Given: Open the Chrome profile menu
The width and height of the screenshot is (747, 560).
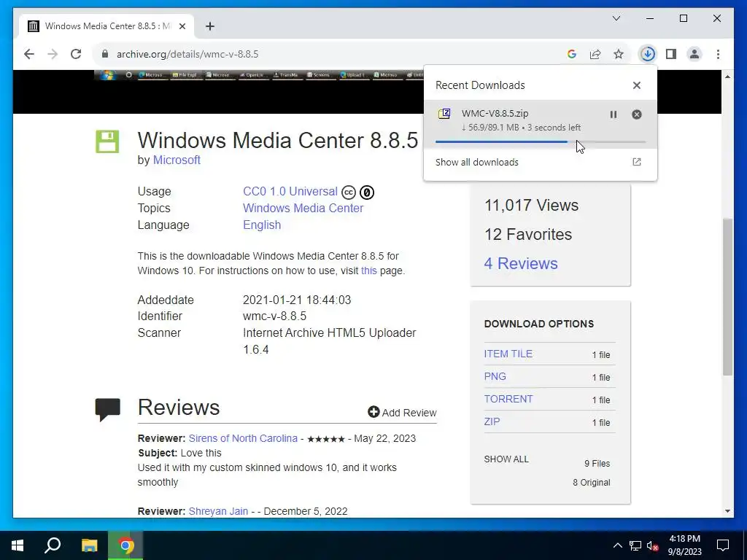Looking at the screenshot, I should pos(694,54).
